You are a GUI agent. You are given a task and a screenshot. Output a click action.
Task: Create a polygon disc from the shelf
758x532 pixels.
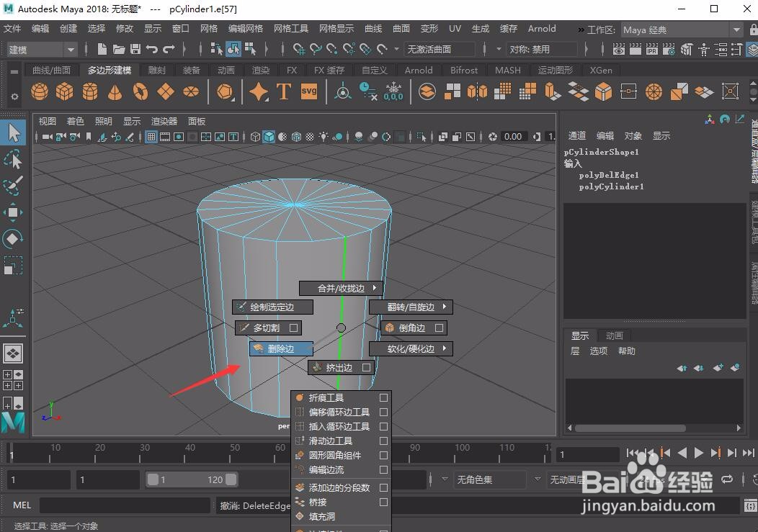tap(191, 91)
